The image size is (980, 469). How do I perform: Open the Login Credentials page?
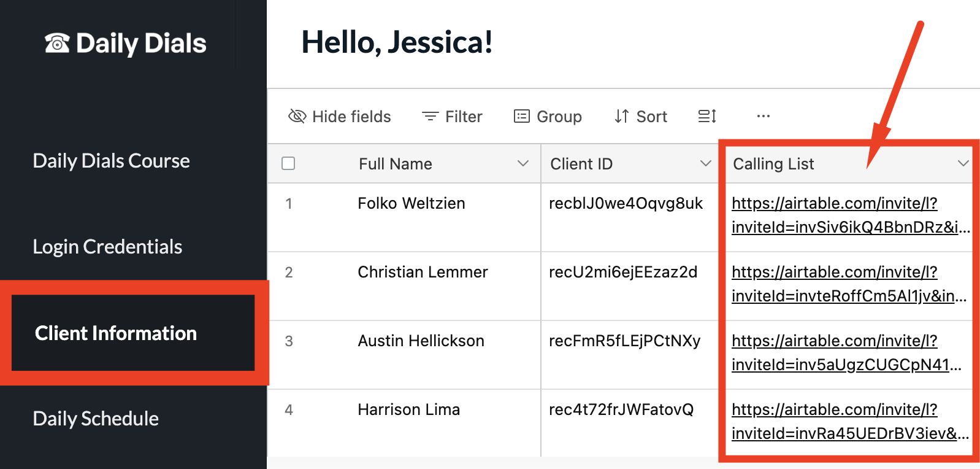(107, 247)
